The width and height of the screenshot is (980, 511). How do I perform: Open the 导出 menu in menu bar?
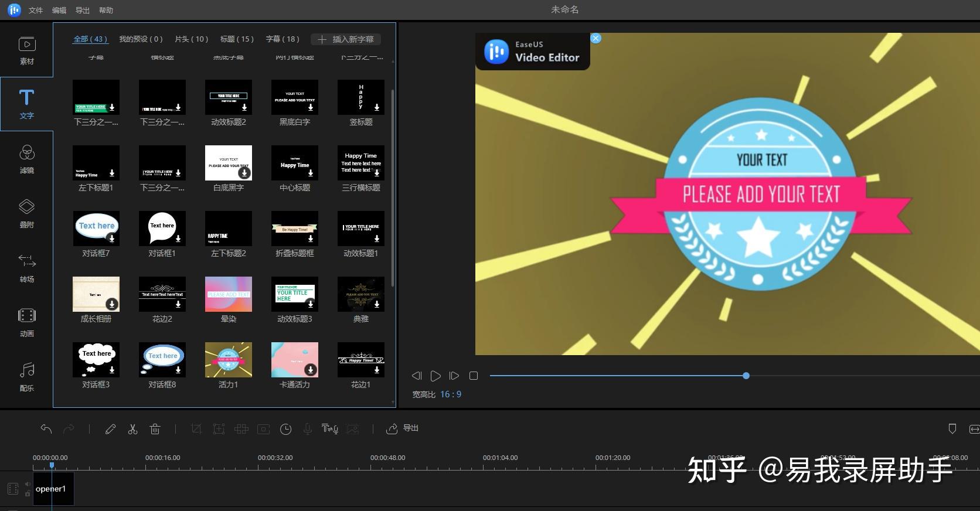(83, 11)
